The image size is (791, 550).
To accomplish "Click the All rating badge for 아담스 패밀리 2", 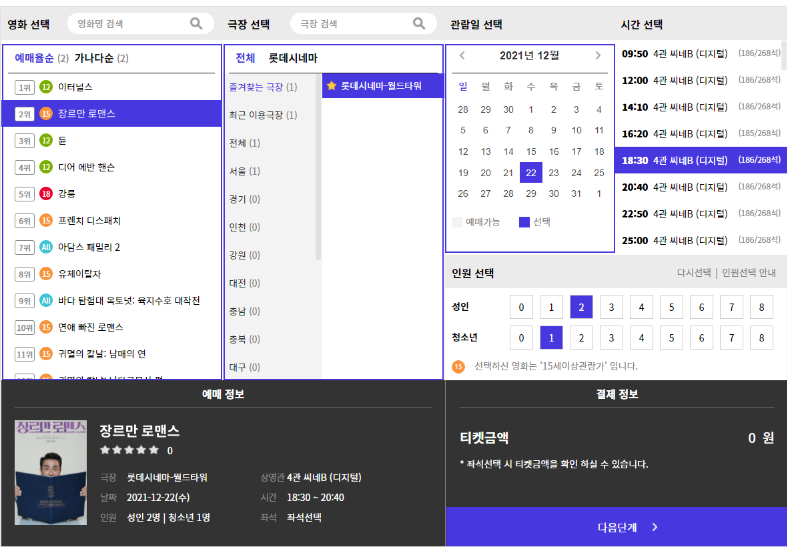I will (x=46, y=247).
